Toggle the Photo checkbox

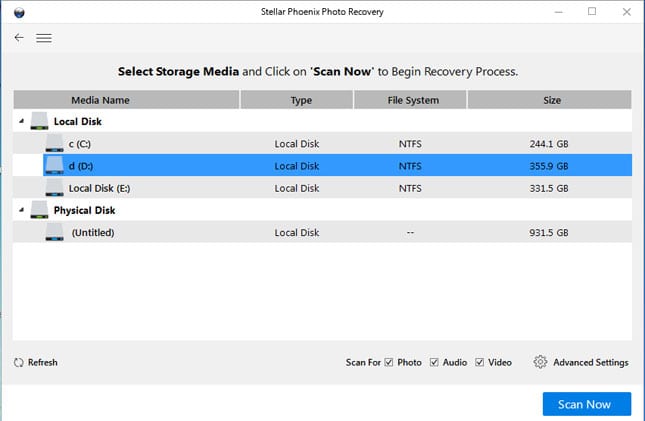pyautogui.click(x=389, y=362)
